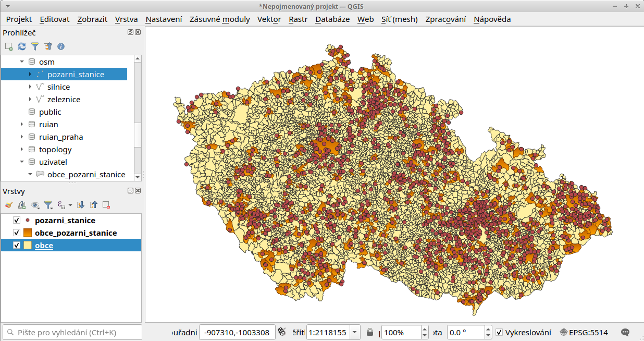Open the Zásuvné moduly menu

point(220,19)
